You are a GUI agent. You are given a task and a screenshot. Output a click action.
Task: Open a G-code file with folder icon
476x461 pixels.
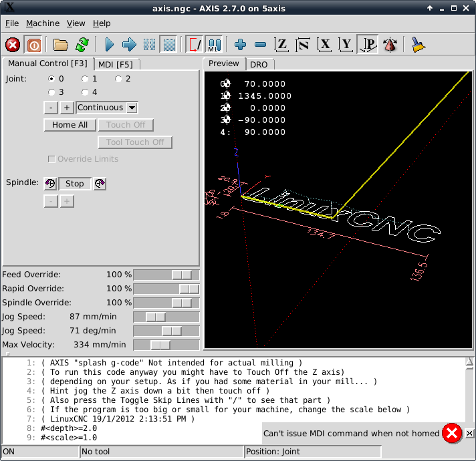click(x=61, y=45)
